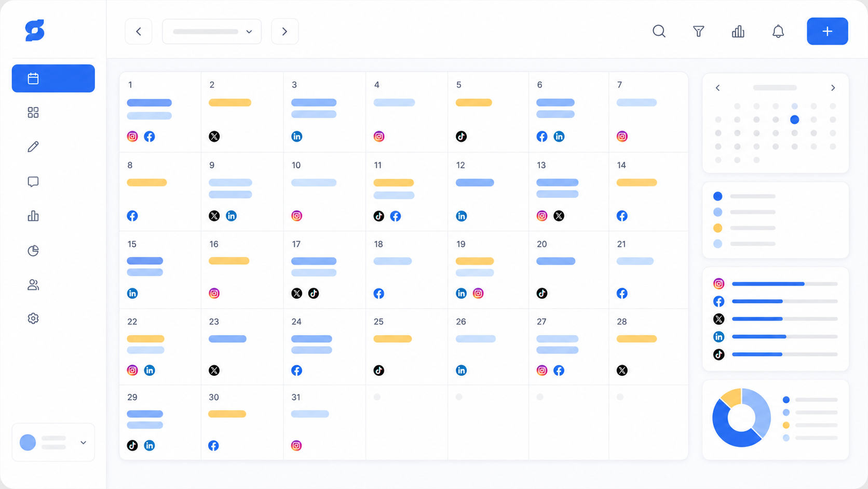Open the search magnifier in top bar
Viewport: 868px width, 489px height.
659,31
